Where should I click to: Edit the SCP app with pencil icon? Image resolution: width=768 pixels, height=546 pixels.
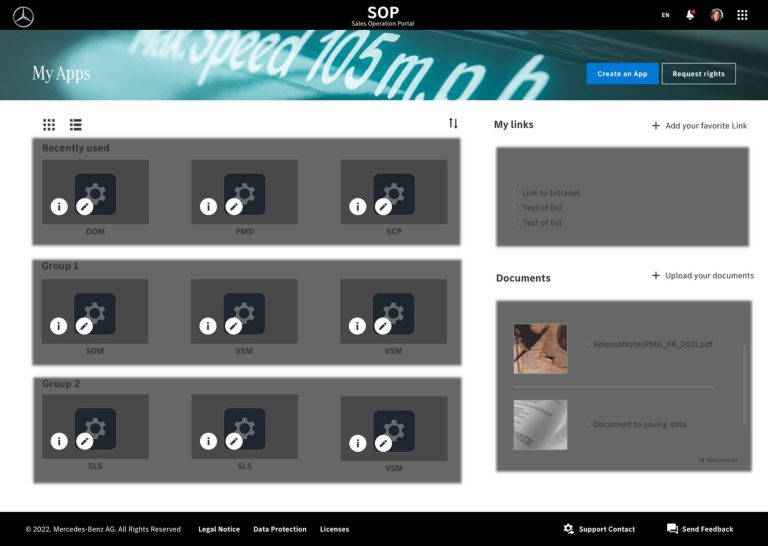pos(384,206)
